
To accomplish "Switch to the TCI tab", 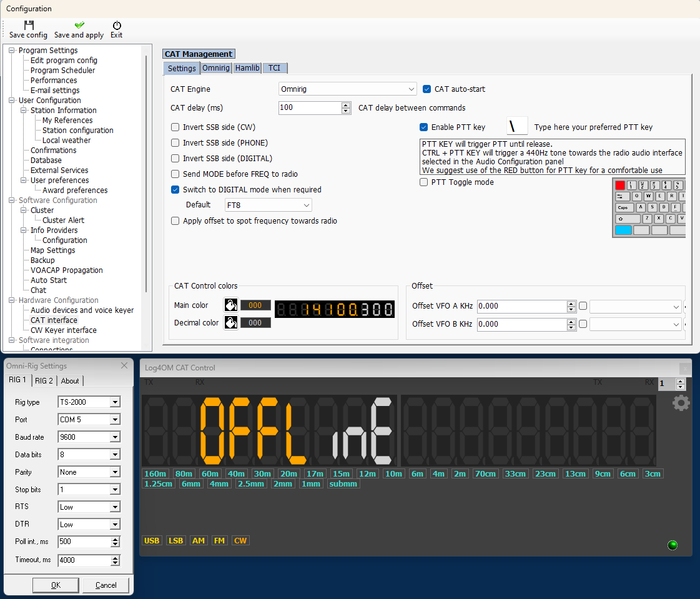I will coord(275,68).
